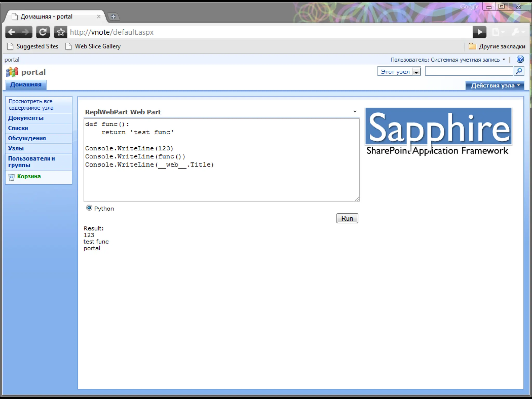
Task: Open the blue help question icon
Action: coord(520,59)
